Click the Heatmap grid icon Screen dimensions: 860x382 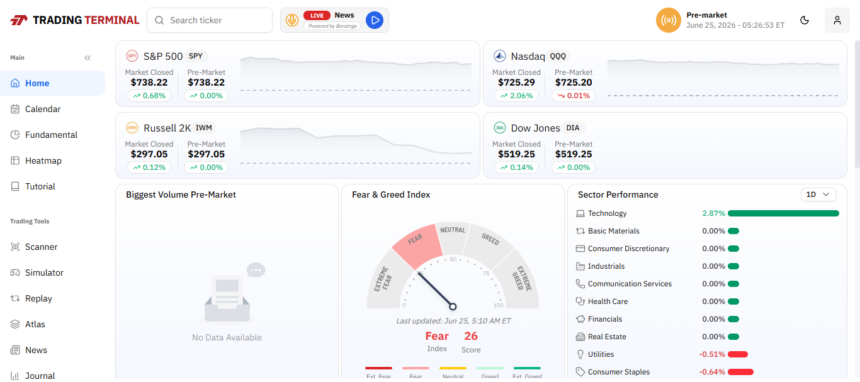click(x=15, y=161)
